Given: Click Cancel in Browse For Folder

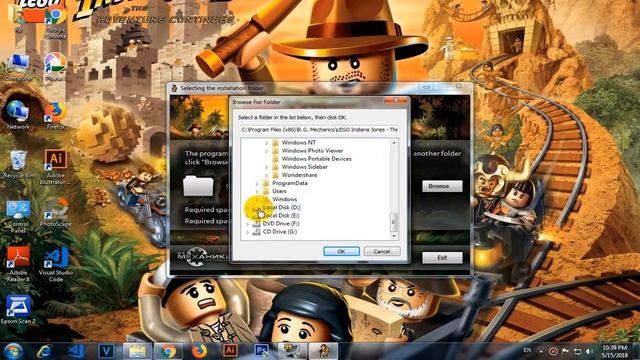Looking at the screenshot, I should click(x=382, y=251).
